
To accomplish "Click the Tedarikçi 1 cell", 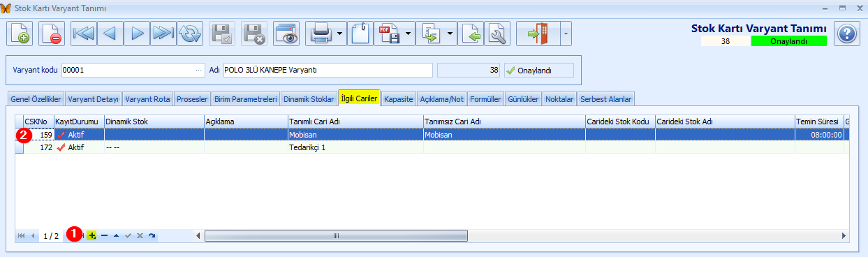I will coord(355,147).
